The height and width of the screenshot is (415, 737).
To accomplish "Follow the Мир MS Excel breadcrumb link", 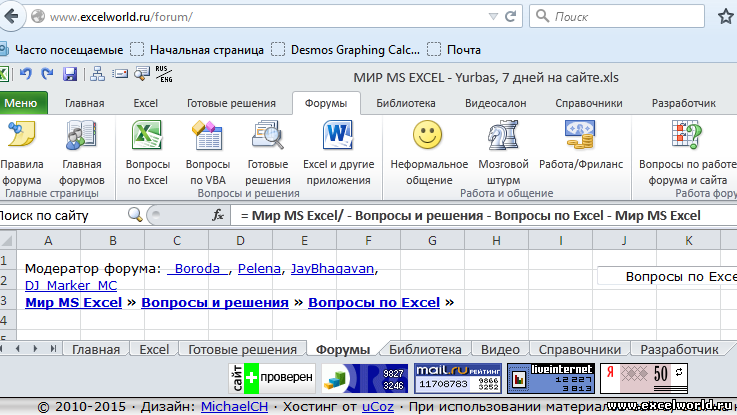I will click(73, 302).
